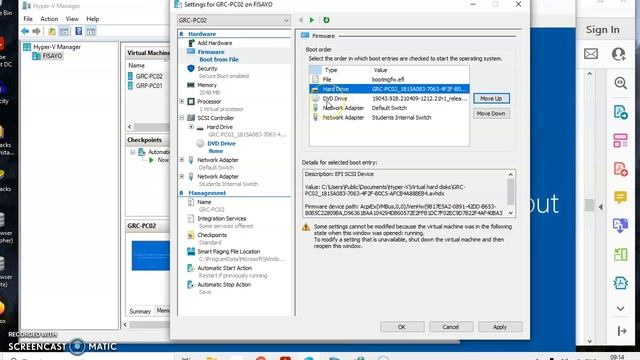The width and height of the screenshot is (640, 360).
Task: Click Cancel in Settings dialog
Action: [451, 327]
